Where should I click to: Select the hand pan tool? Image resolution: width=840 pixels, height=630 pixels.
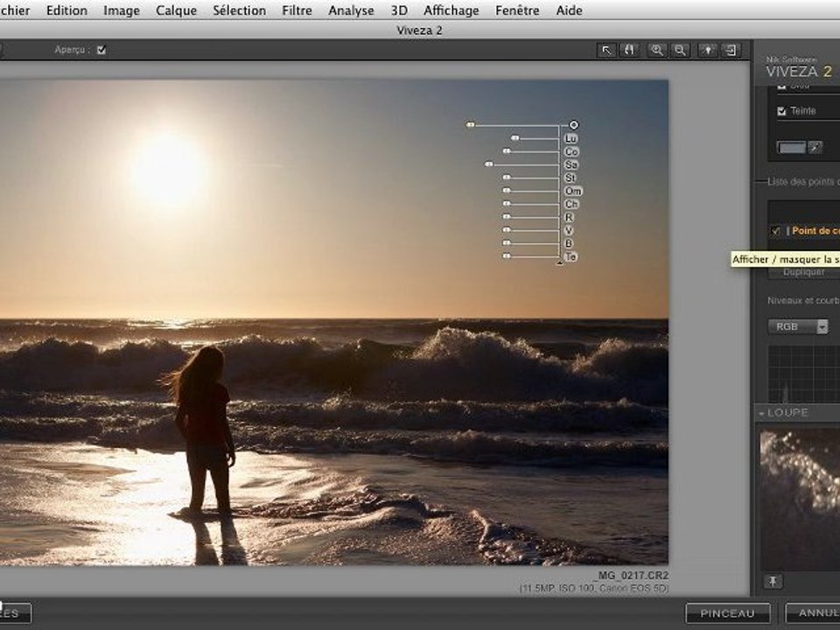tap(629, 51)
